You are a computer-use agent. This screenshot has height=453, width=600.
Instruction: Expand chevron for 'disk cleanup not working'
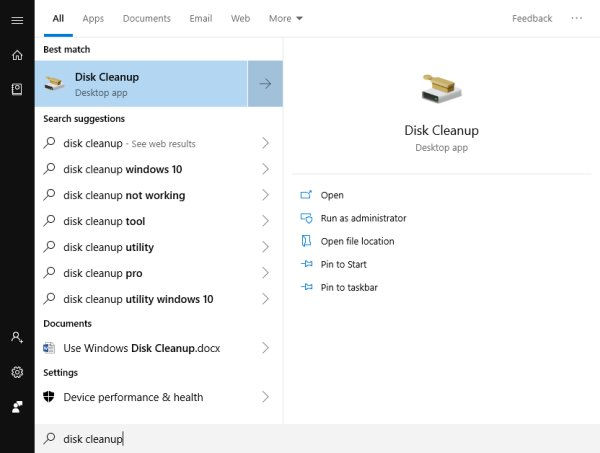pos(265,195)
